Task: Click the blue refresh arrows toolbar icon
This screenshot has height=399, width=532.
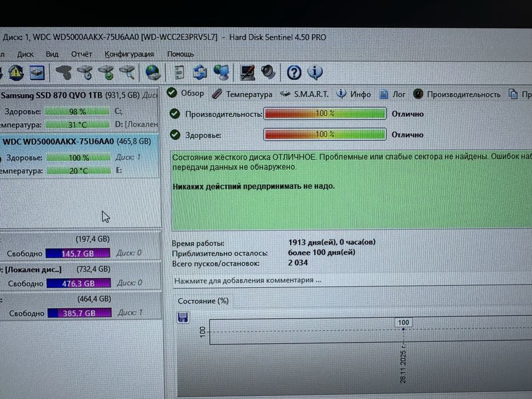Action: click(200, 72)
